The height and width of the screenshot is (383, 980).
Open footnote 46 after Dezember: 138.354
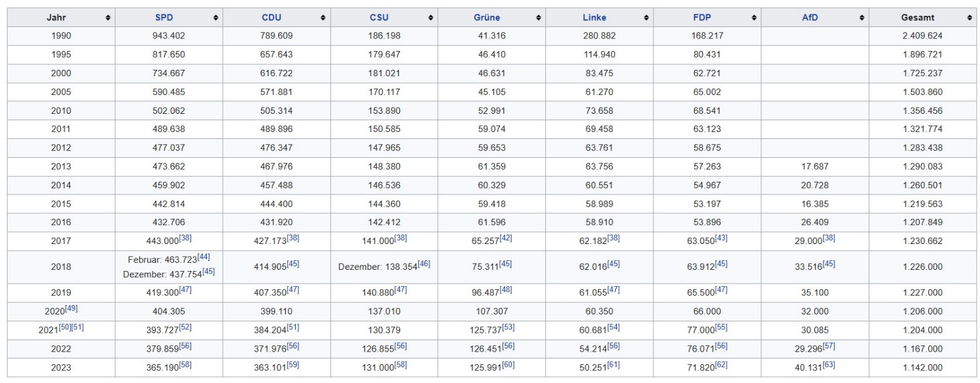coord(423,264)
